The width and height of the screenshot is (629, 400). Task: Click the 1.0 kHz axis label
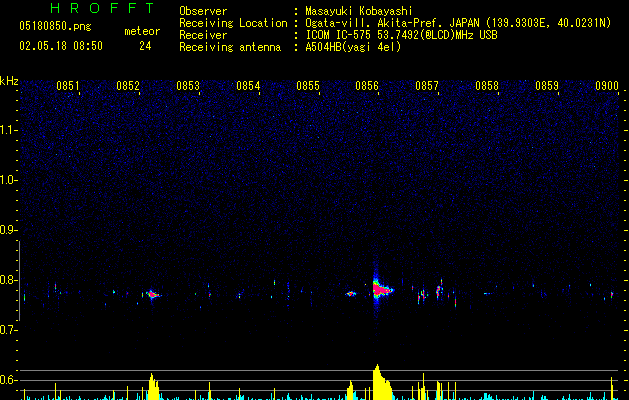[x=9, y=180]
